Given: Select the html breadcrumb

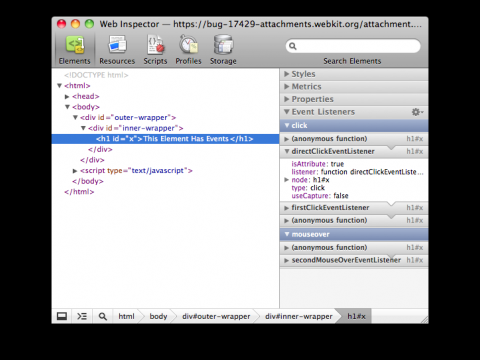Looking at the screenshot, I should point(126,316).
